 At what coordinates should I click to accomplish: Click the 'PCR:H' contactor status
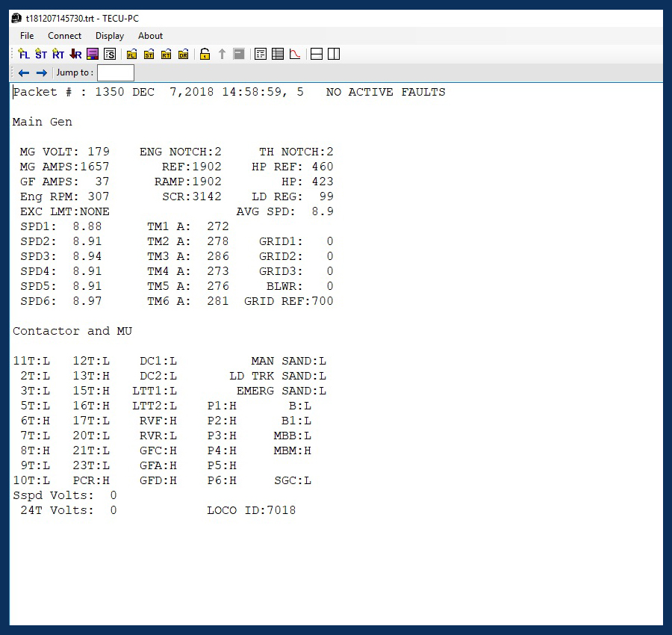(91, 481)
